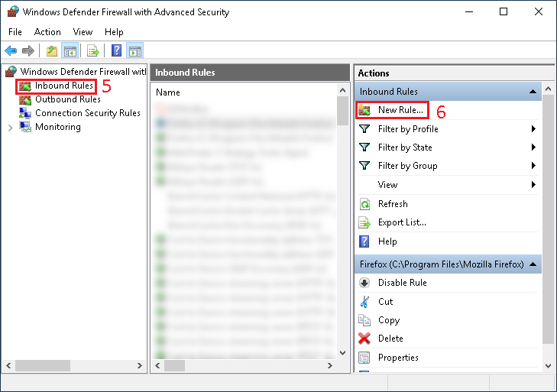Select Inbound Rules in the tree

(64, 86)
